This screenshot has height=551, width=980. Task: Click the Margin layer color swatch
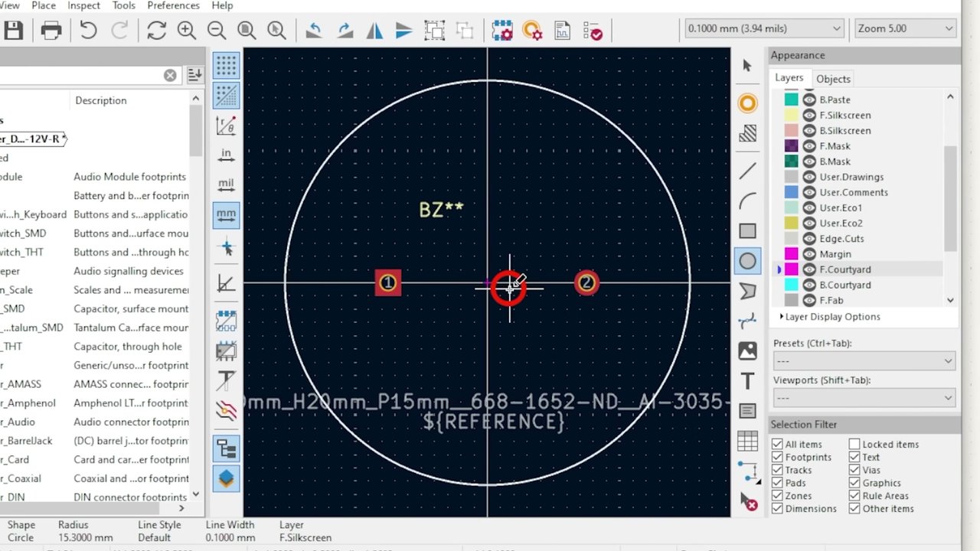coord(791,254)
